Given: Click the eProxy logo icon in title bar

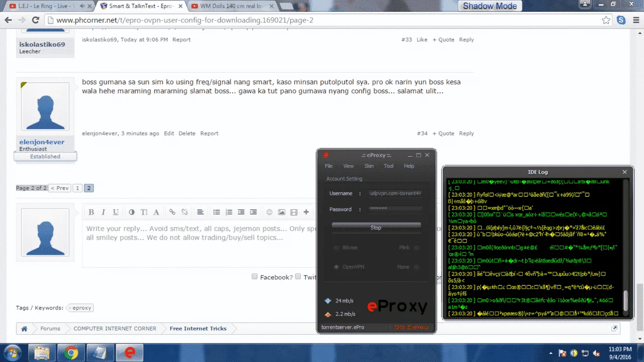Looking at the screenshot, I should tap(325, 155).
